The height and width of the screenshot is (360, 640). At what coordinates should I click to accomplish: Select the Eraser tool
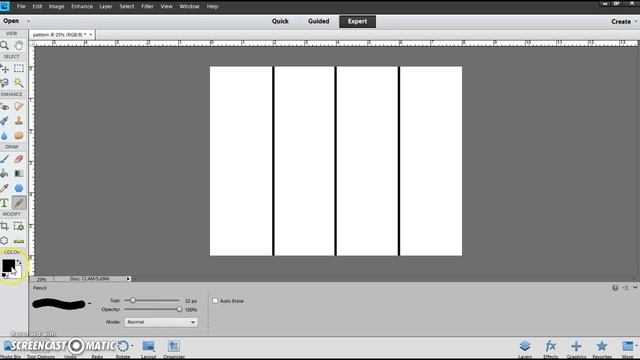[x=19, y=159]
